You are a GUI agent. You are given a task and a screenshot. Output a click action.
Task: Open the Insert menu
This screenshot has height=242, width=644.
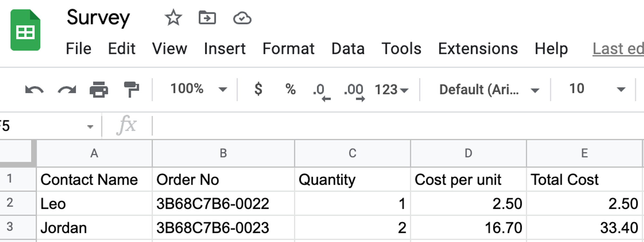[224, 49]
